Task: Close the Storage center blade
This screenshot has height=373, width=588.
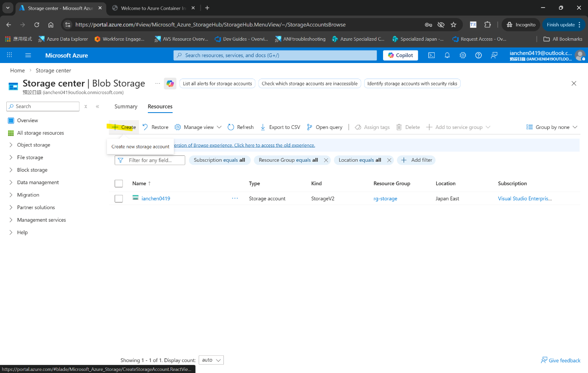Action: tap(574, 83)
